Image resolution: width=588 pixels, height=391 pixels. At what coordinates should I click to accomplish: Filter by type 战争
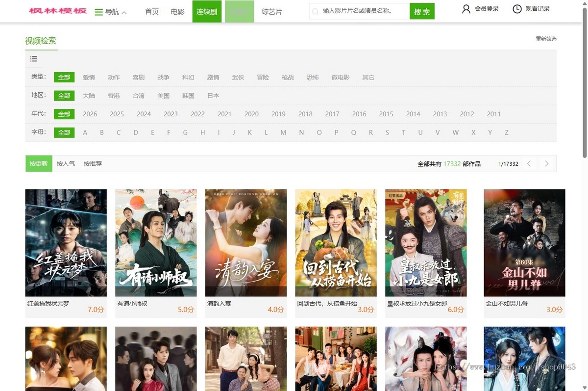(163, 78)
